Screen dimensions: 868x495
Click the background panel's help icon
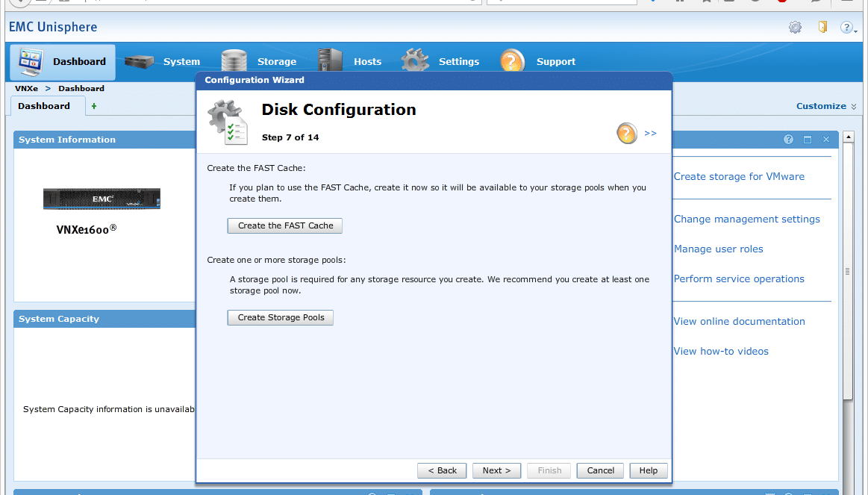click(x=788, y=140)
